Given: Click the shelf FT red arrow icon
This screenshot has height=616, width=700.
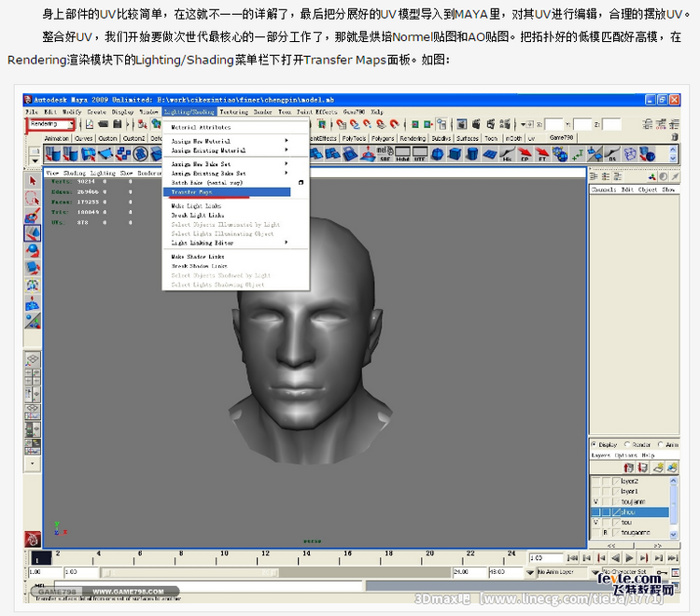Looking at the screenshot, I should tap(542, 154).
